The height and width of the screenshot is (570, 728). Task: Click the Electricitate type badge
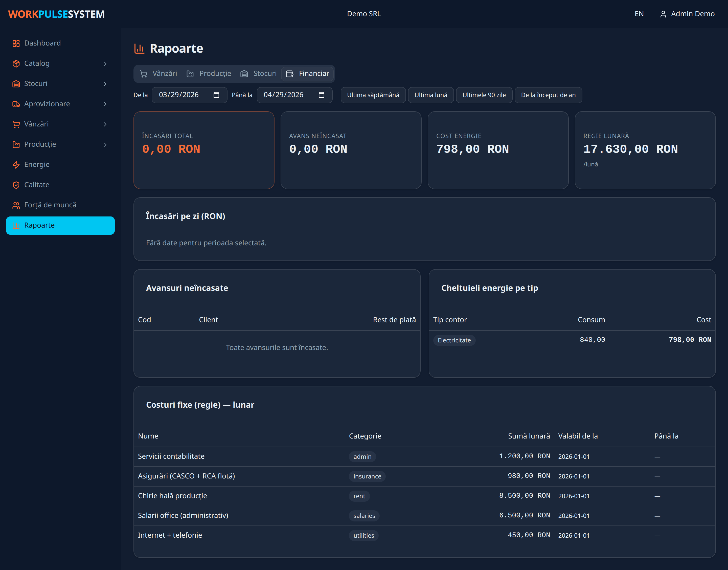(x=454, y=340)
